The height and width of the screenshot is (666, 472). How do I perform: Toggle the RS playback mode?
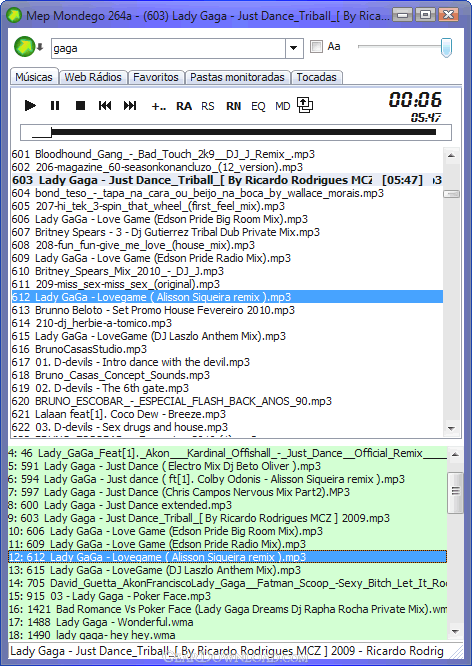tap(208, 106)
